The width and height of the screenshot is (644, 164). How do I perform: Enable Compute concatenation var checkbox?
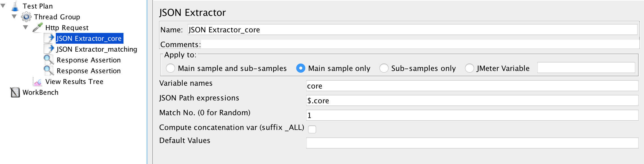pyautogui.click(x=312, y=129)
